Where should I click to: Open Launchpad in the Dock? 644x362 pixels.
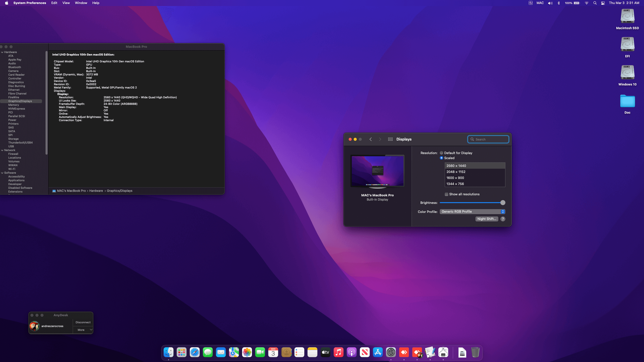point(181,352)
